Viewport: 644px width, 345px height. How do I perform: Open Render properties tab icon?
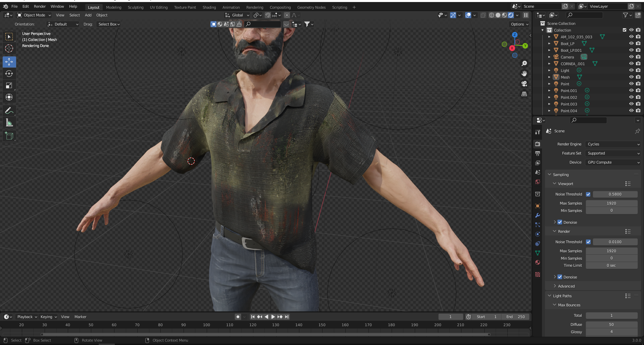pos(538,144)
